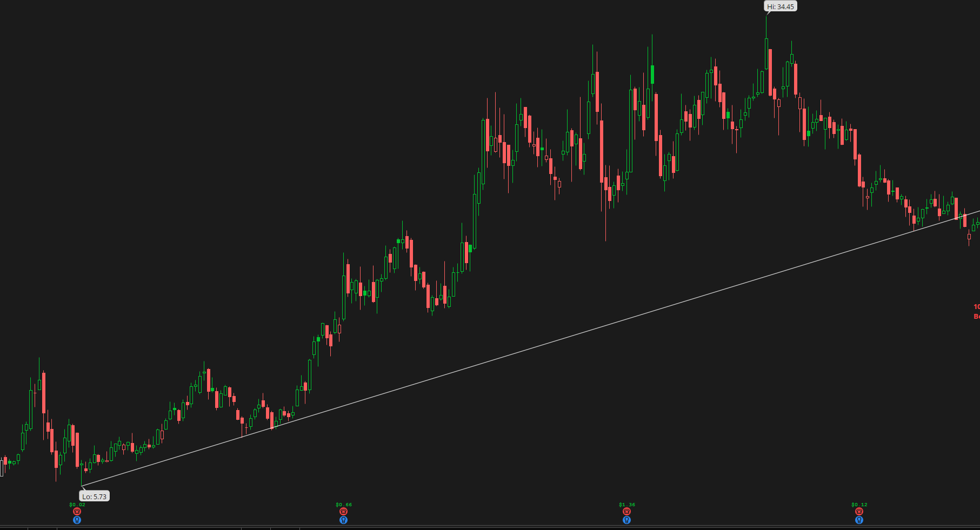
Task: Select the $0.66 earnings value text
Action: pyautogui.click(x=344, y=505)
